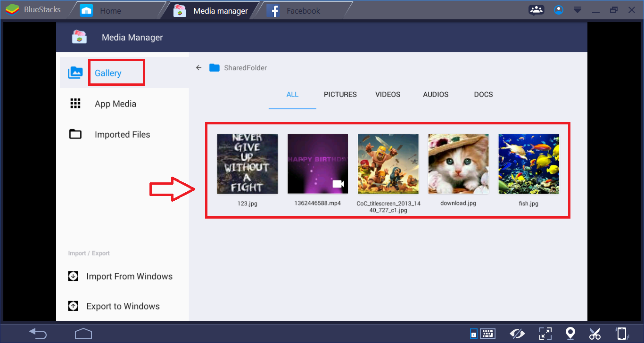Click the CoC_titlescreen file name text

point(388,207)
